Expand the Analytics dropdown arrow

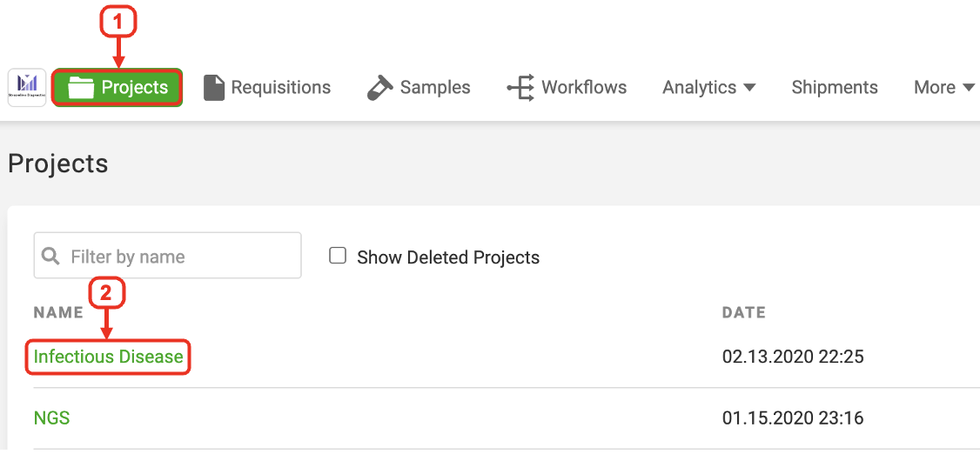tap(749, 88)
